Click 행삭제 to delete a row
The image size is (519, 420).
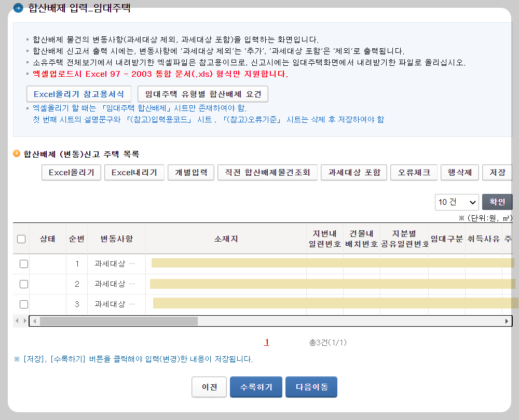(459, 173)
